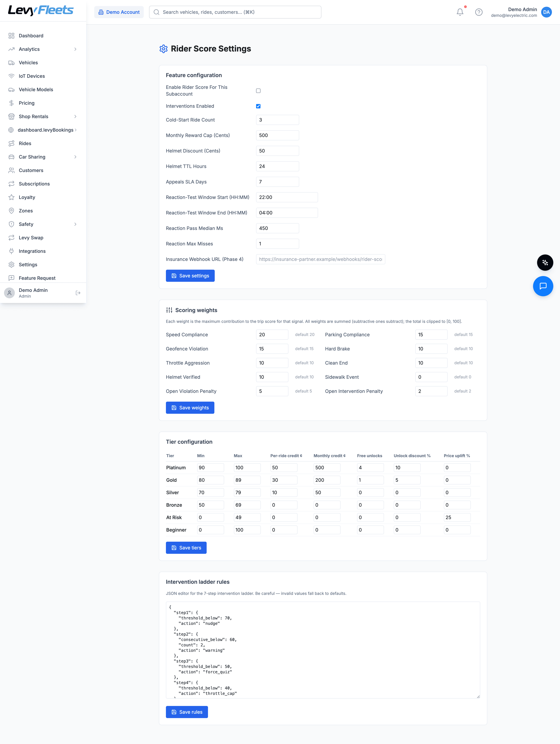
Task: Click At Risk Price uplift field
Action: pos(457,517)
